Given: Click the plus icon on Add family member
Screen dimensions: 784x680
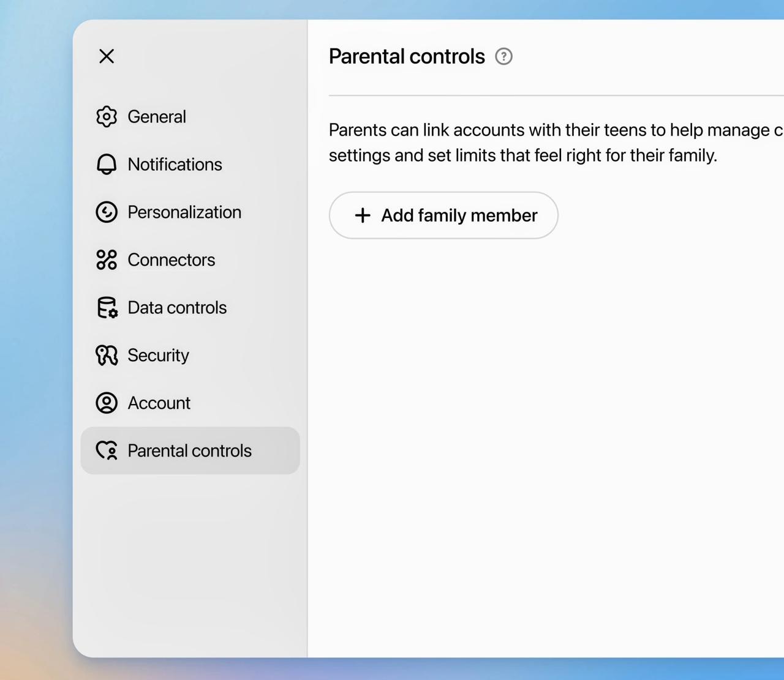Looking at the screenshot, I should click(x=363, y=215).
